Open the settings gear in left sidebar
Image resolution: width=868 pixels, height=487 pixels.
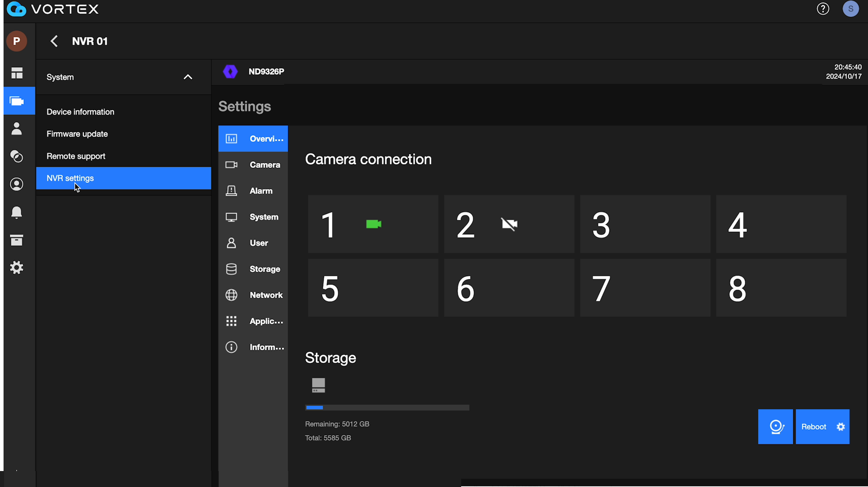pos(17,268)
